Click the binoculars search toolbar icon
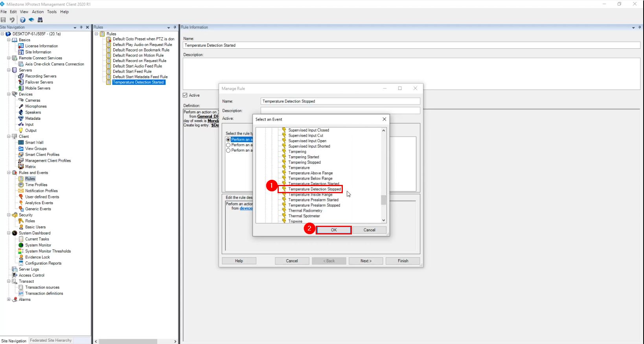This screenshot has height=344, width=644. click(x=40, y=20)
